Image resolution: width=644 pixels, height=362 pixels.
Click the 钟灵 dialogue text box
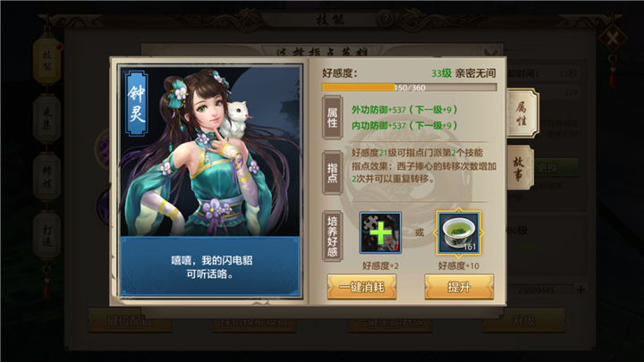[x=210, y=266]
